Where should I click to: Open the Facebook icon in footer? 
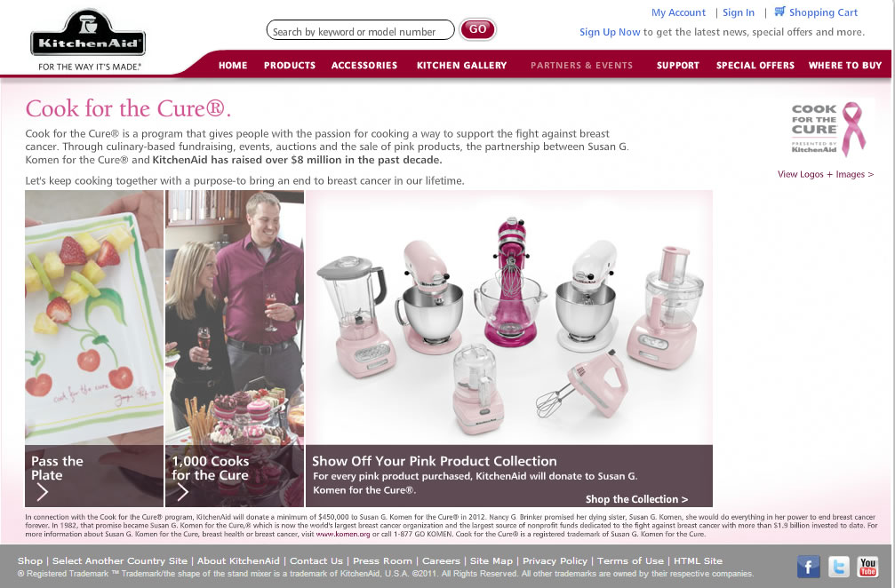[808, 567]
